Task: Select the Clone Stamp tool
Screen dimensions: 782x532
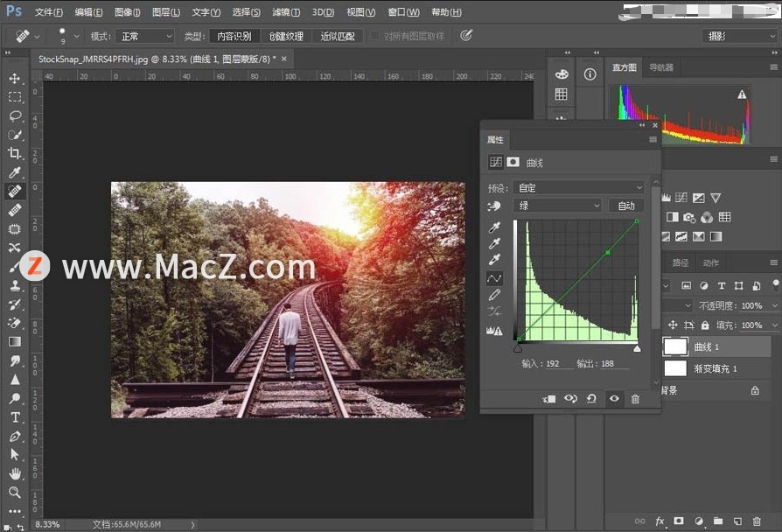Action: click(15, 285)
